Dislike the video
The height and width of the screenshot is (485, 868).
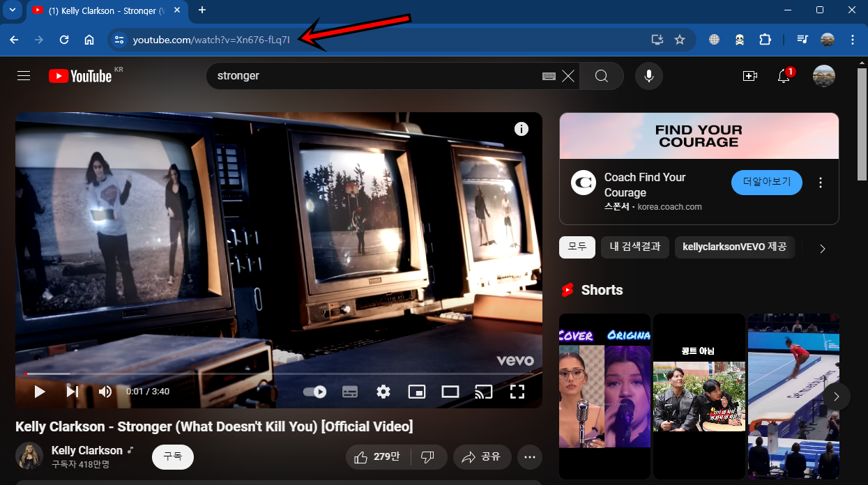click(429, 457)
